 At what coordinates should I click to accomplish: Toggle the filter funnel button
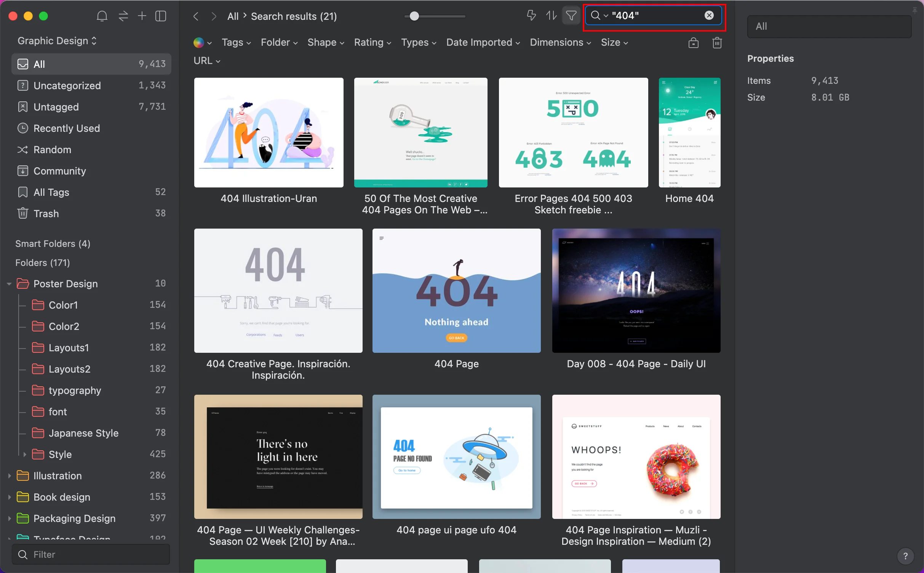pyautogui.click(x=571, y=16)
